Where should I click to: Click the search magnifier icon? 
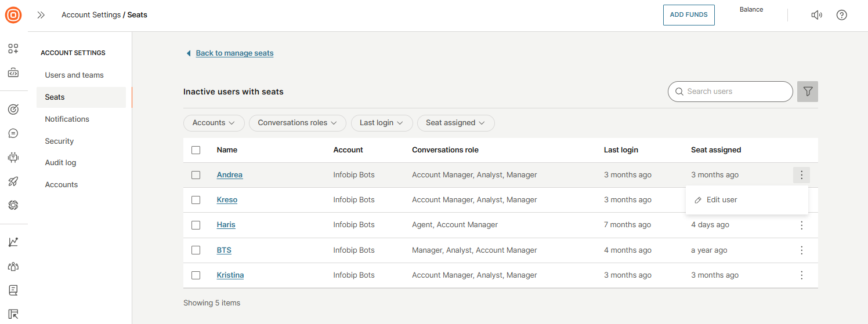point(679,92)
